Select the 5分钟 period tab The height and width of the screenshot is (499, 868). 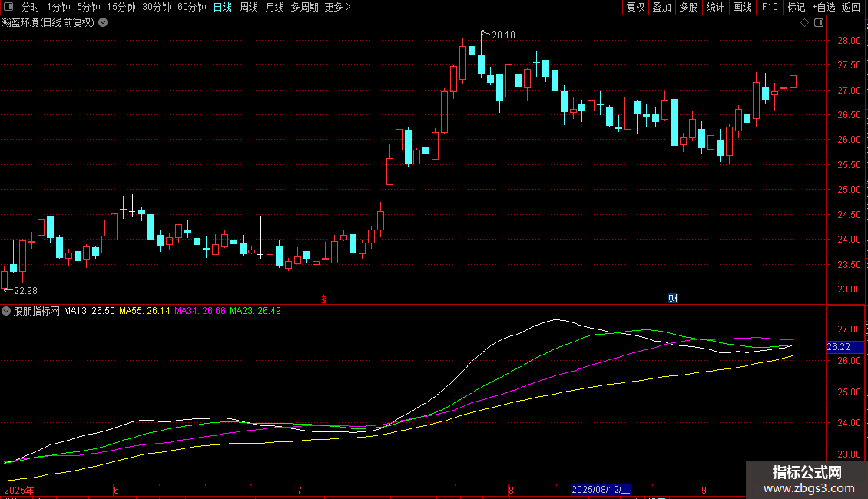tap(88, 7)
